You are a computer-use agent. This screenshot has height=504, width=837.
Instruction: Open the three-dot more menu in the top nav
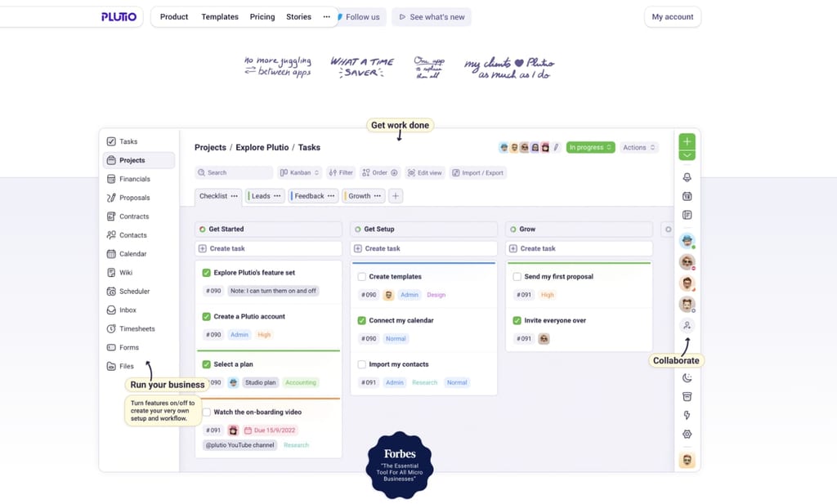(327, 17)
